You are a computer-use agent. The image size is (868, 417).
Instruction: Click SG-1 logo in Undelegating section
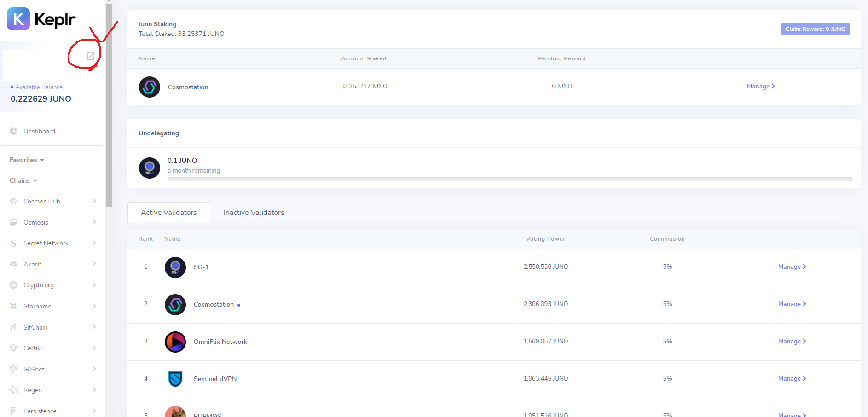pyautogui.click(x=150, y=168)
